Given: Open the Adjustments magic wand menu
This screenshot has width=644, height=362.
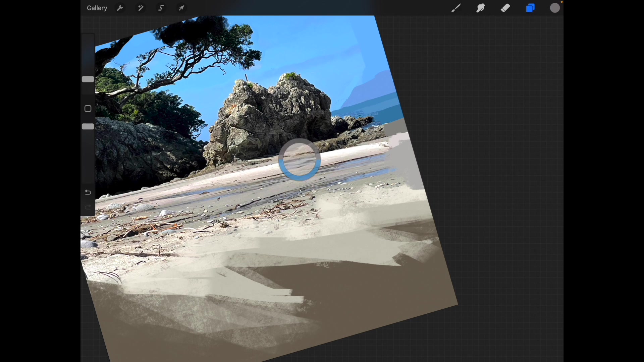Looking at the screenshot, I should tap(141, 8).
